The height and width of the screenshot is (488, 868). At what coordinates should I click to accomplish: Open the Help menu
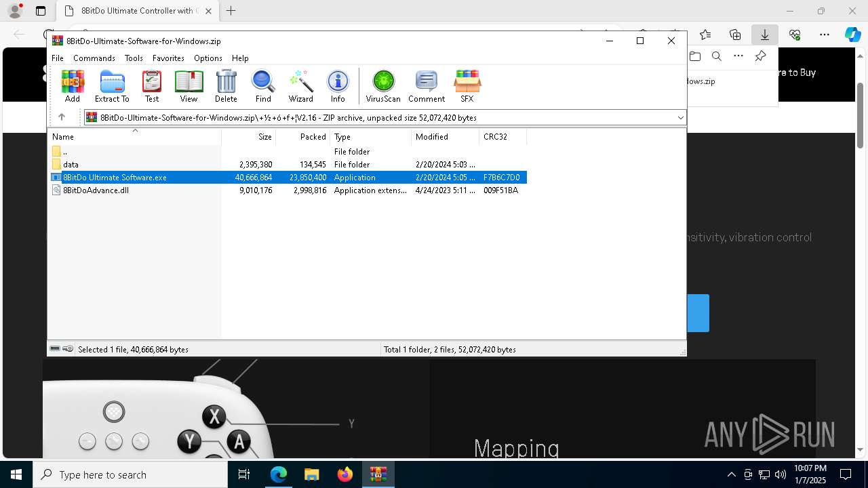(240, 58)
